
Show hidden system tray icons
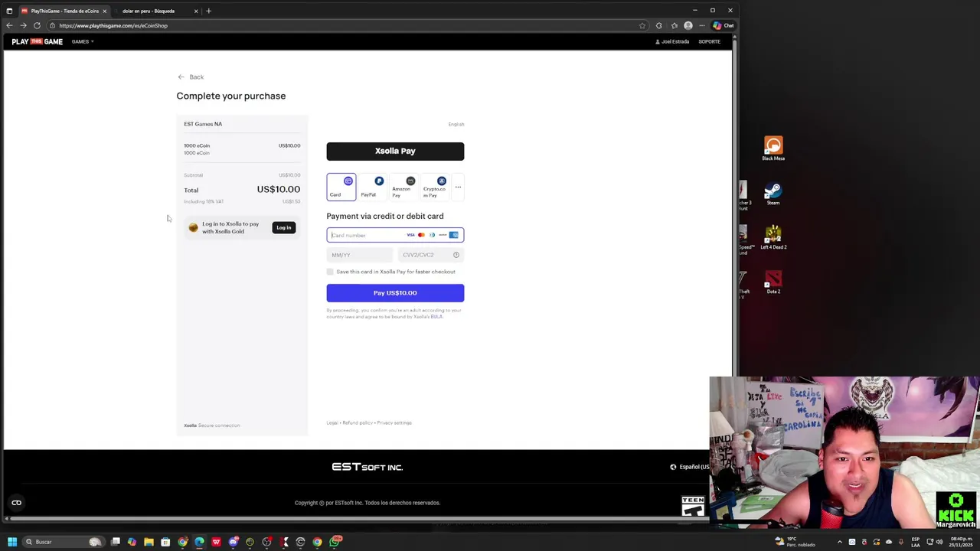(840, 542)
